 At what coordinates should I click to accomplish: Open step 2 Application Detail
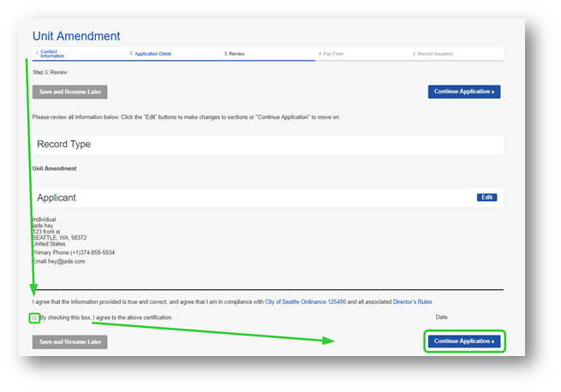(x=152, y=53)
